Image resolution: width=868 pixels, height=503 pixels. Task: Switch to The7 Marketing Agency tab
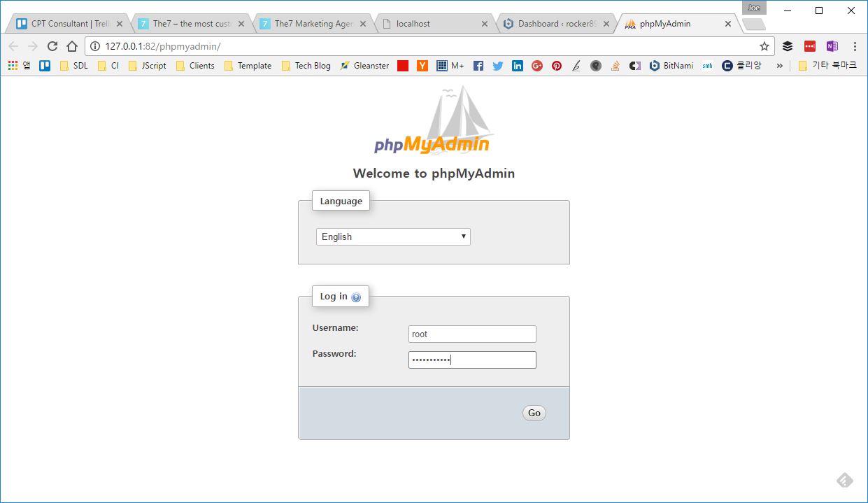(313, 24)
